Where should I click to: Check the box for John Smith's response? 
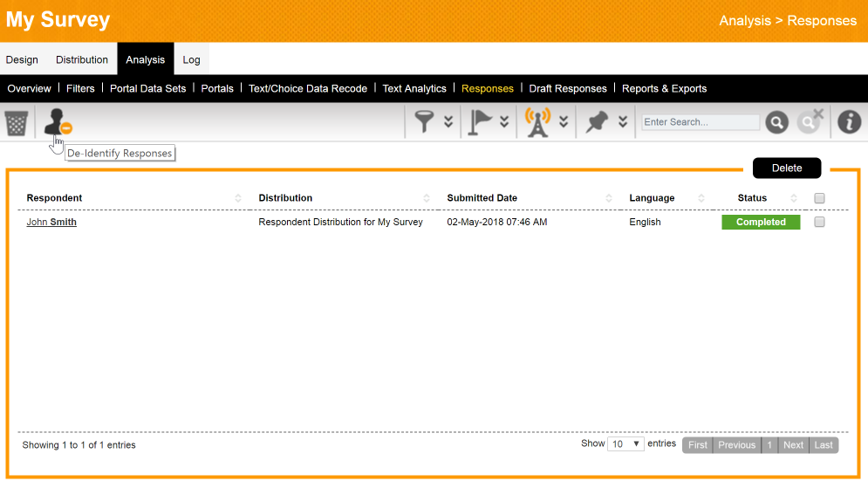(819, 222)
